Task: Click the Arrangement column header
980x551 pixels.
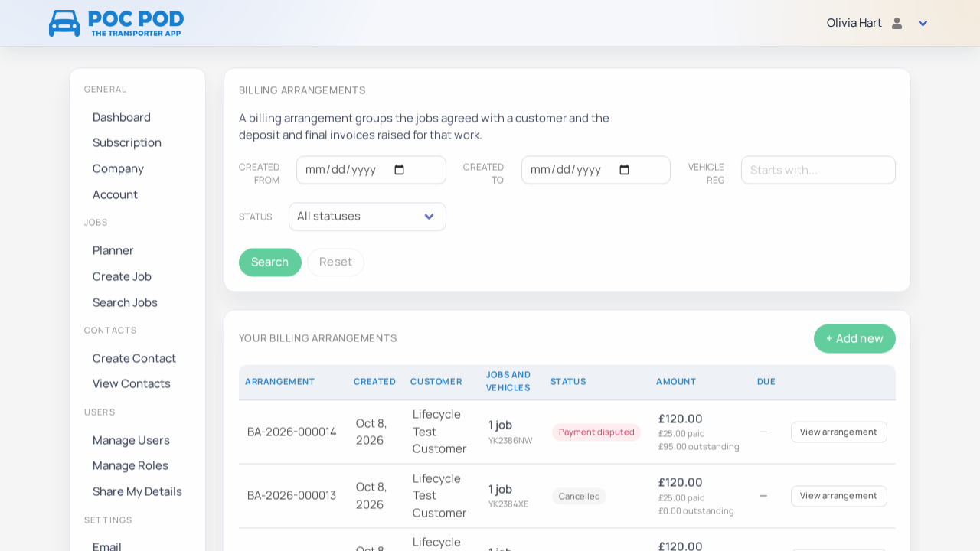Action: pyautogui.click(x=280, y=382)
